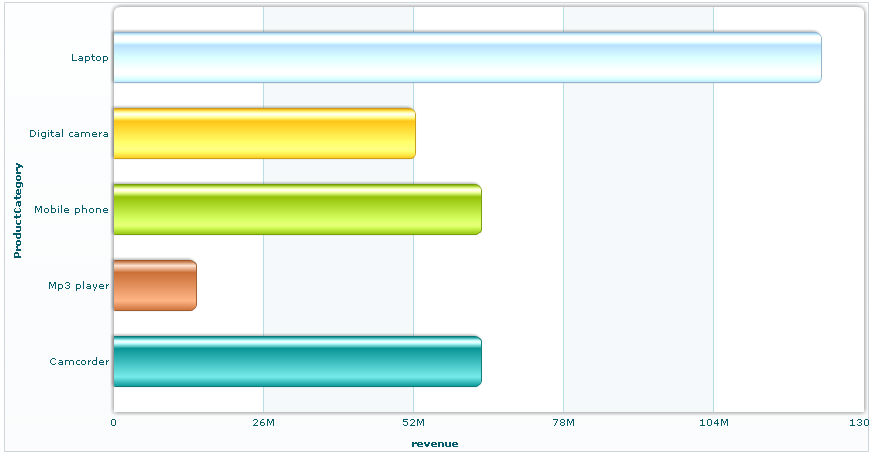
Task: Click the 26M tick label
Action: tap(263, 424)
